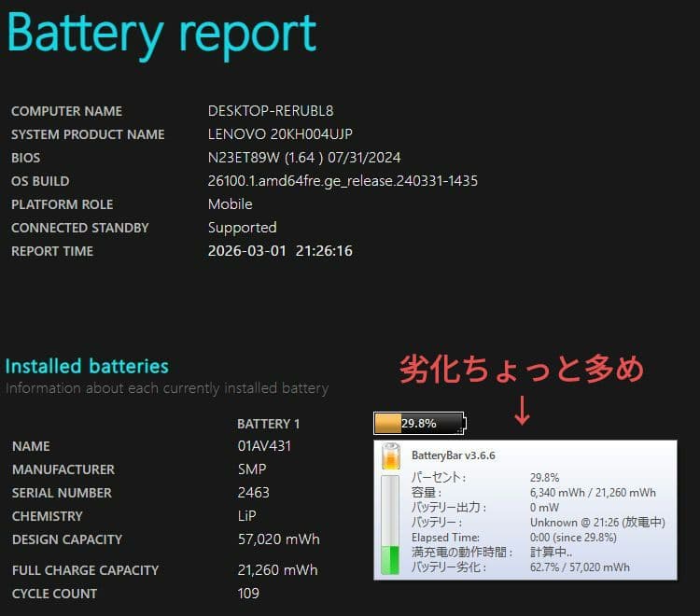Select the 'OS BUILD' label

coord(40,181)
